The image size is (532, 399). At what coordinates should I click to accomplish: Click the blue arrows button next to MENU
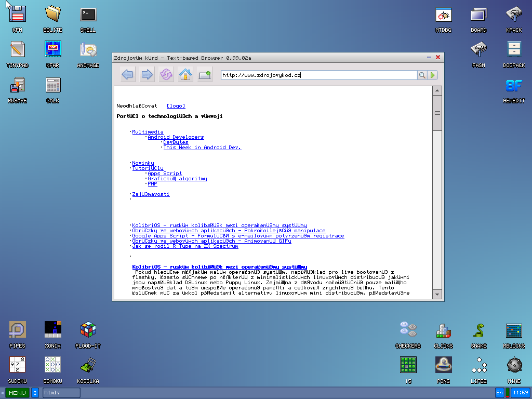pyautogui.click(x=35, y=393)
